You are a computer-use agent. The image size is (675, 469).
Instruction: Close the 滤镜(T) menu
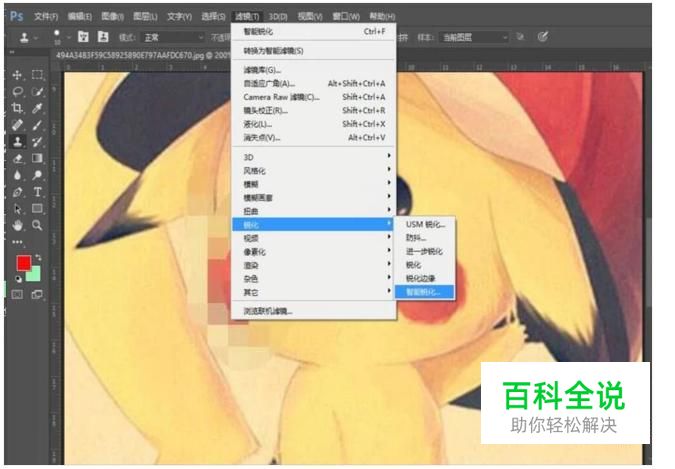pos(247,16)
